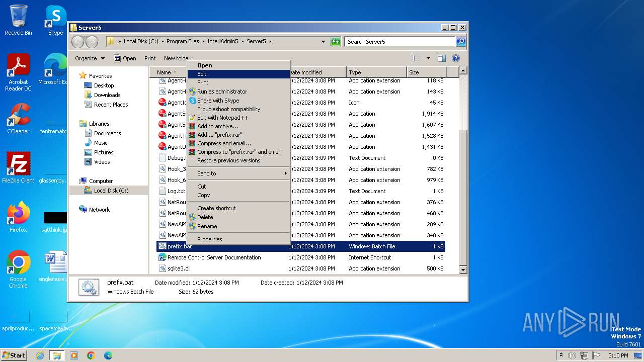Select Share with Skype option
The width and height of the screenshot is (644, 362).
coord(238,101)
